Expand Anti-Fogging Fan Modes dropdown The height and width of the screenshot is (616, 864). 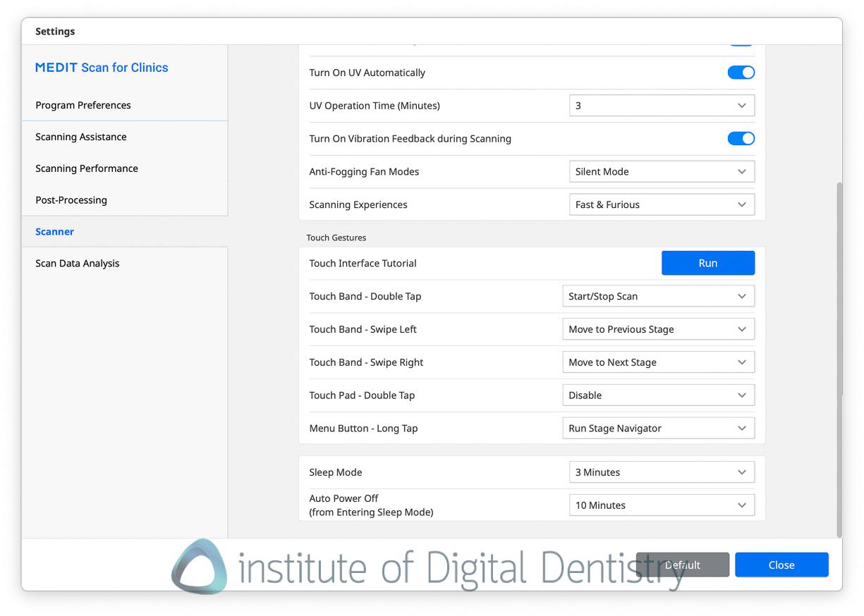tap(661, 171)
